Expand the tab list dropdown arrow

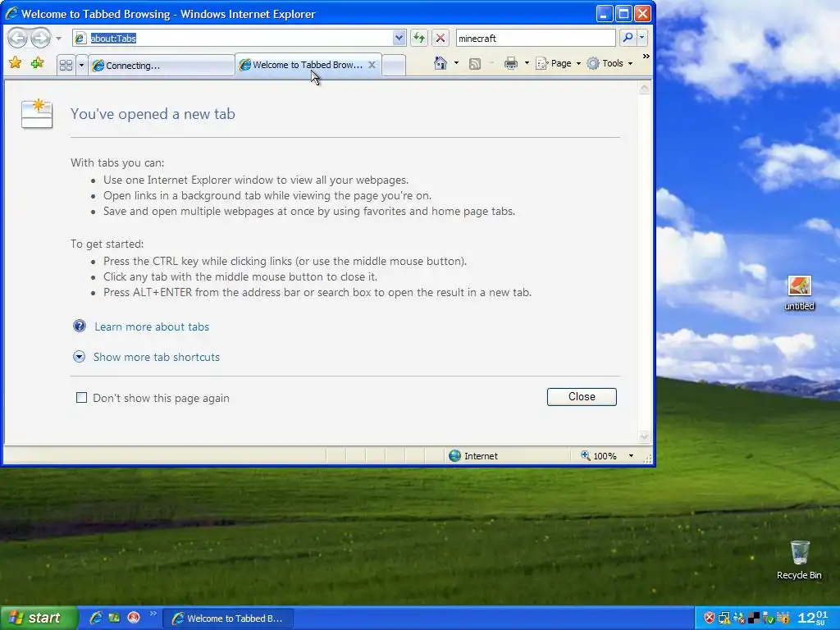[81, 66]
